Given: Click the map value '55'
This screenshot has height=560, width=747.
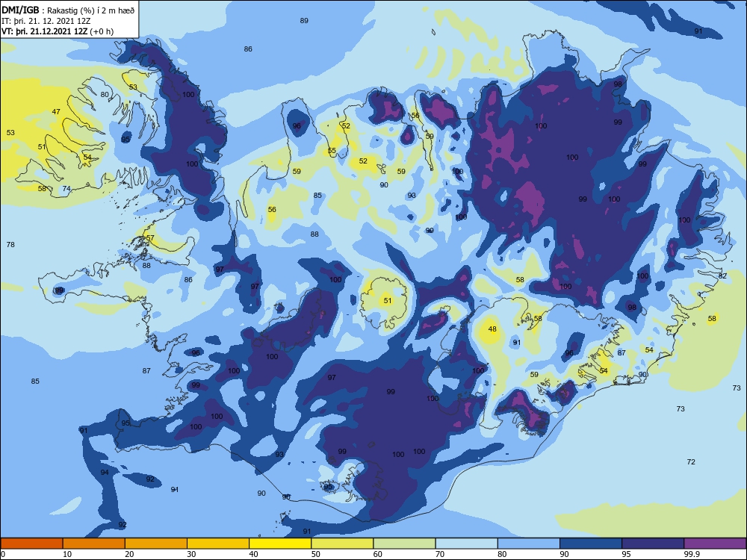Looking at the screenshot, I should (332, 151).
